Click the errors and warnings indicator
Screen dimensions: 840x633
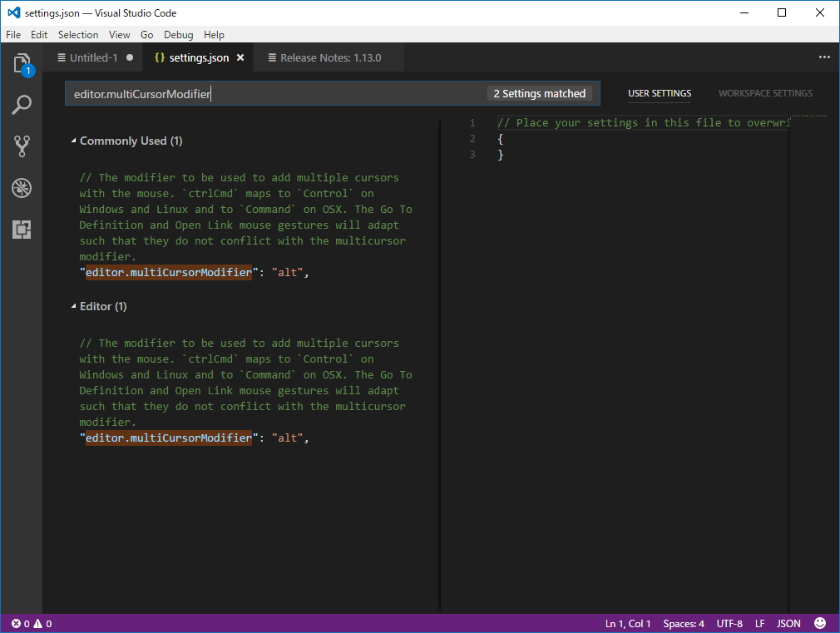tap(31, 623)
